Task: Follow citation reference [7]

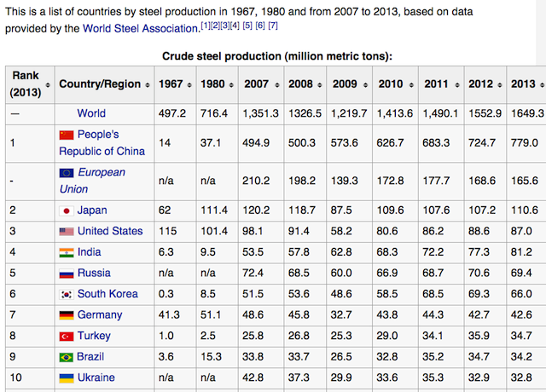Action: click(x=273, y=25)
